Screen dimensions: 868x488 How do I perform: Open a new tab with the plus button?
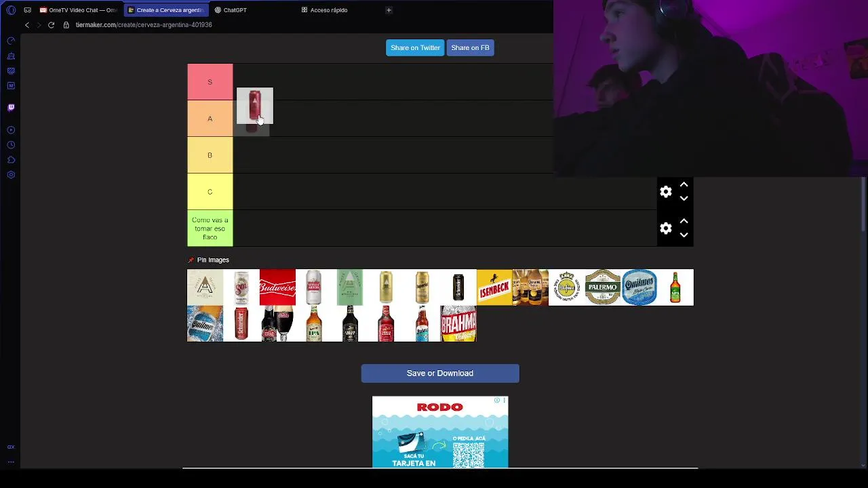coord(389,10)
